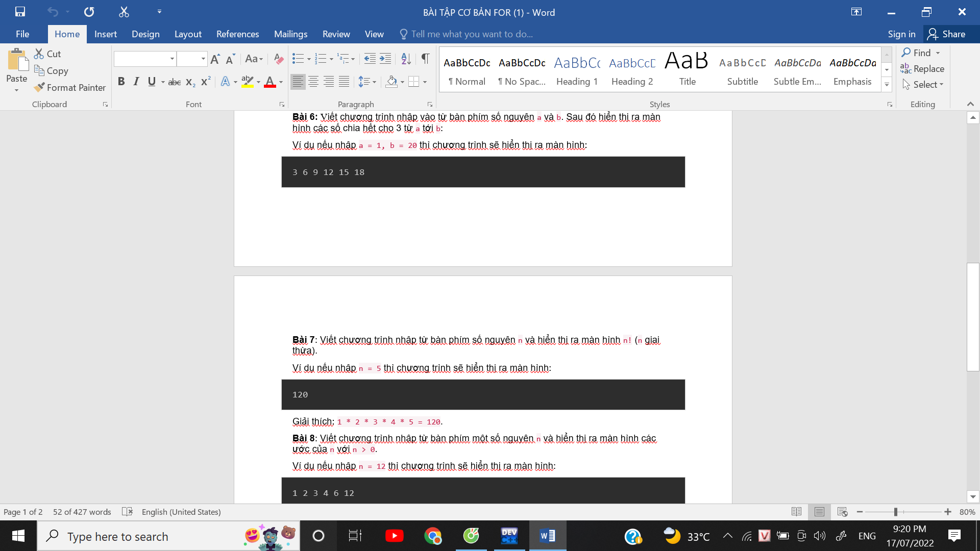Increase paragraph indent
Image resolution: width=980 pixels, height=551 pixels.
pyautogui.click(x=385, y=59)
